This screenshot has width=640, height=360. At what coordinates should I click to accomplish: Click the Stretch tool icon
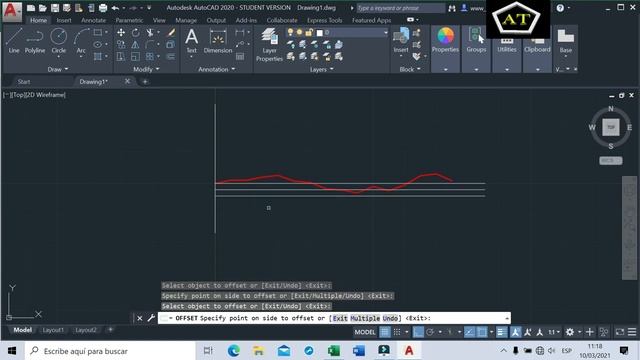[x=121, y=56]
